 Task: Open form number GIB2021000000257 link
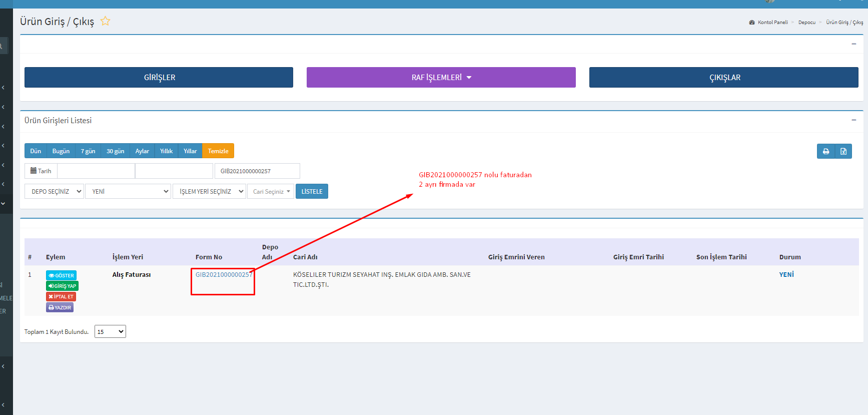pyautogui.click(x=224, y=274)
